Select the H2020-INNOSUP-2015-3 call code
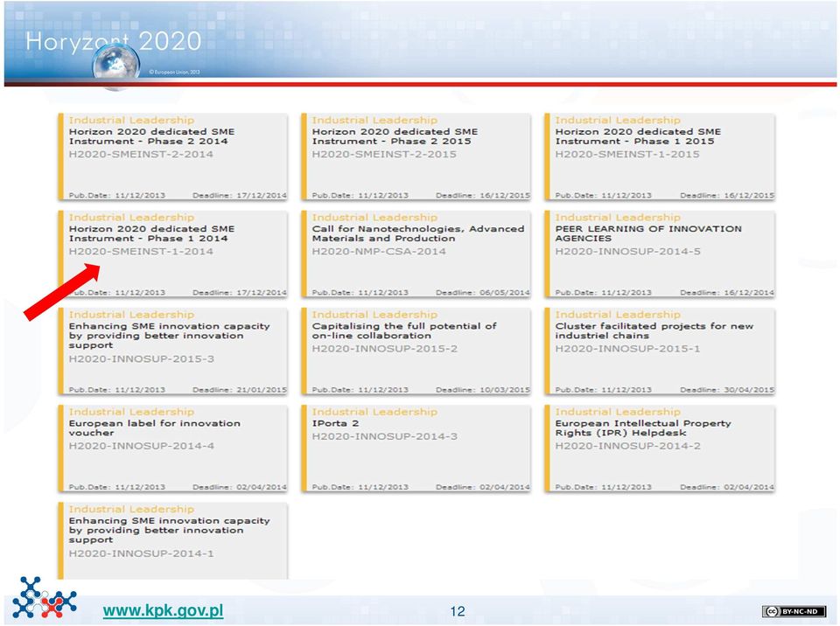840x626 pixels. [142, 358]
